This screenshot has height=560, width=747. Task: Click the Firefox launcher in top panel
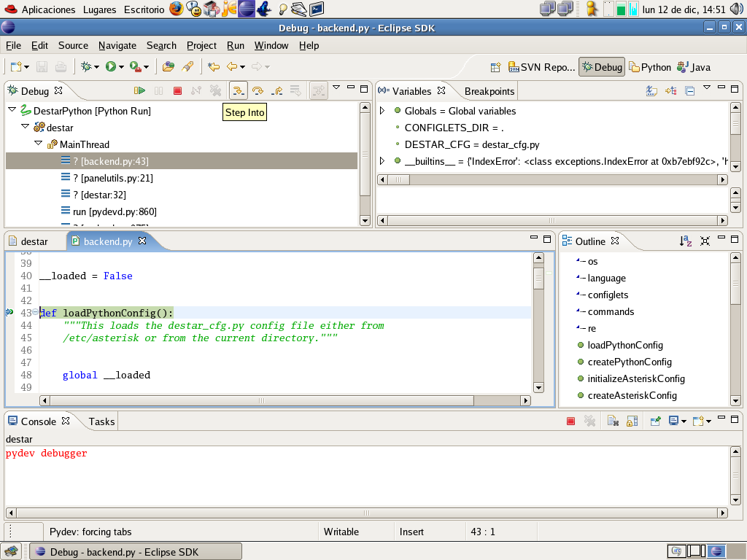click(x=177, y=9)
